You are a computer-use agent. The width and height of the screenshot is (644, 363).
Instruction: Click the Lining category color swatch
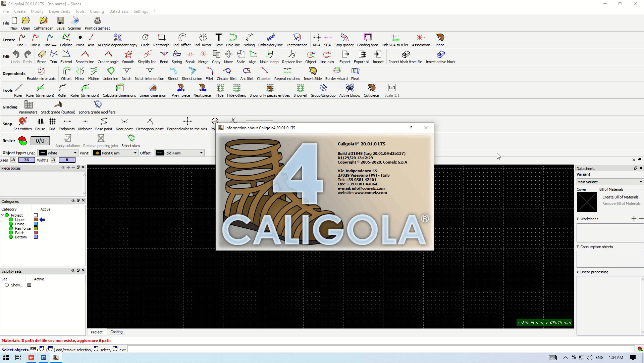(x=36, y=224)
